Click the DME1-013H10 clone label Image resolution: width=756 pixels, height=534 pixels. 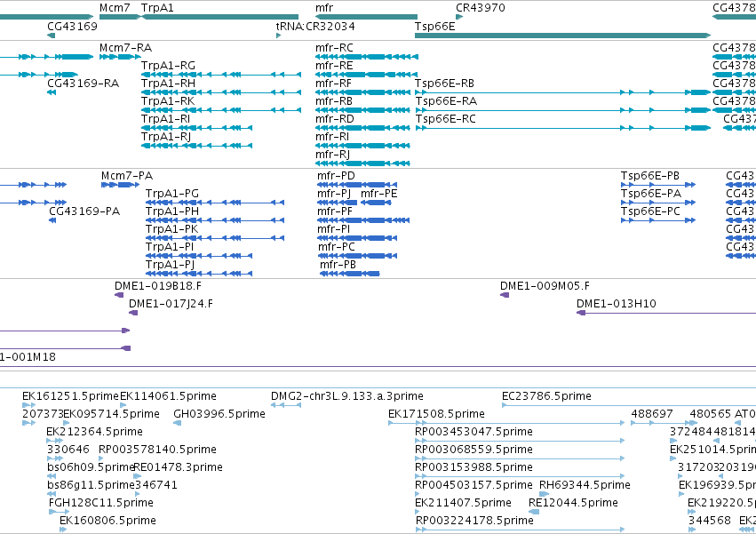(617, 304)
